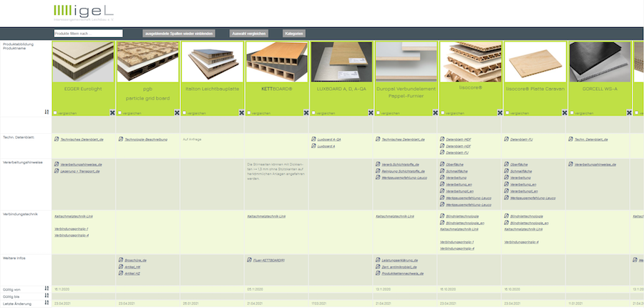Open Produktkettennachweis_de link
The width and height of the screenshot is (644, 308).
click(x=402, y=274)
